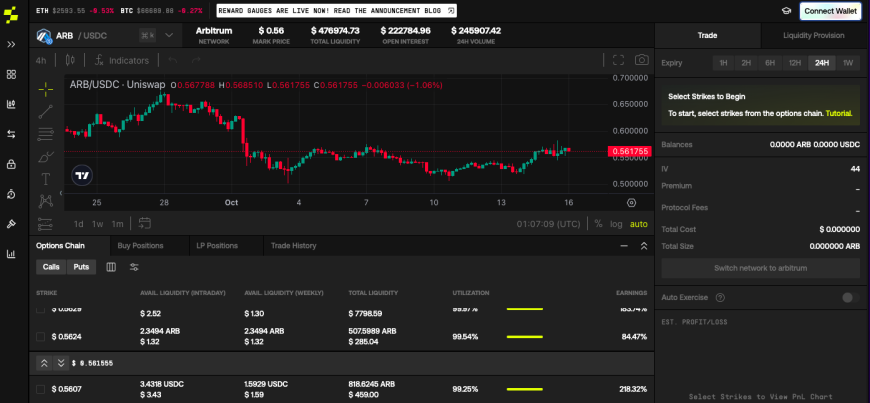The height and width of the screenshot is (403, 870).
Task: Select the trend line drawing tool
Action: click(x=45, y=112)
